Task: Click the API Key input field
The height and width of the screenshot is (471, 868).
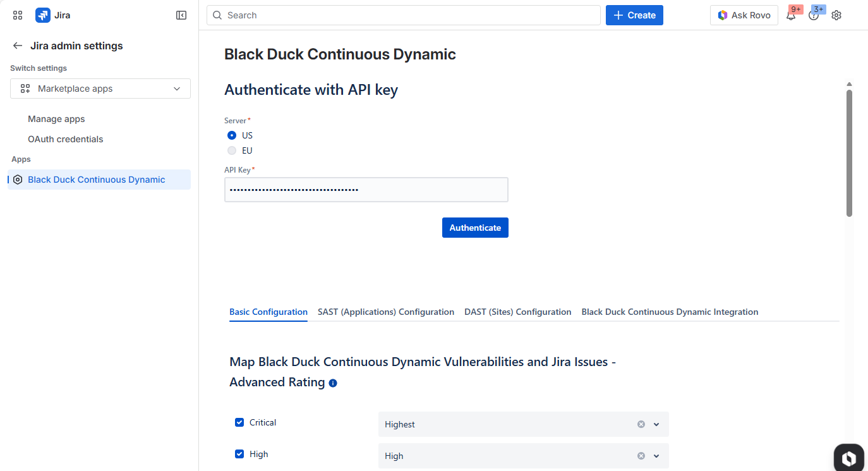Action: 366,189
